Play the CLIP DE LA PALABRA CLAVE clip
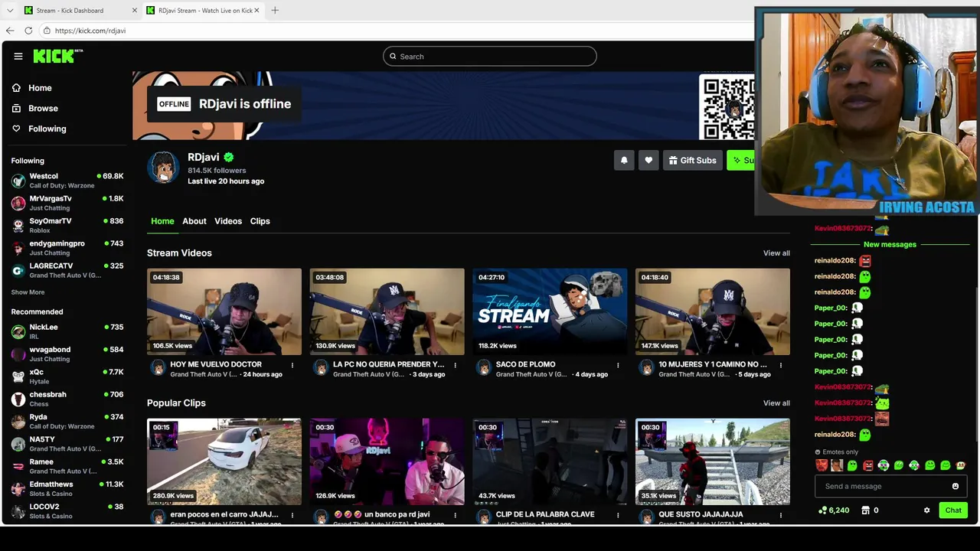The width and height of the screenshot is (980, 551). tap(550, 461)
